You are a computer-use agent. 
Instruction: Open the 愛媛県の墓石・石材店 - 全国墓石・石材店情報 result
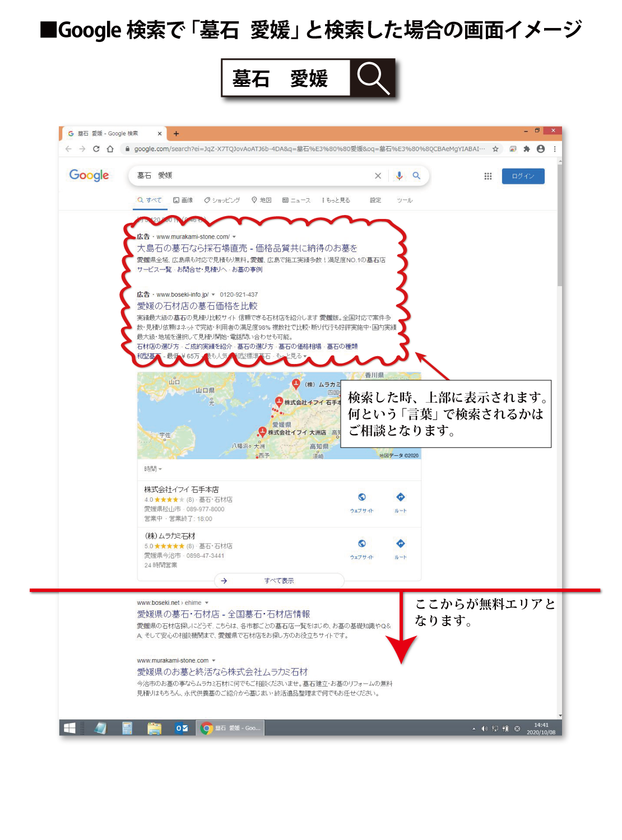[x=223, y=614]
